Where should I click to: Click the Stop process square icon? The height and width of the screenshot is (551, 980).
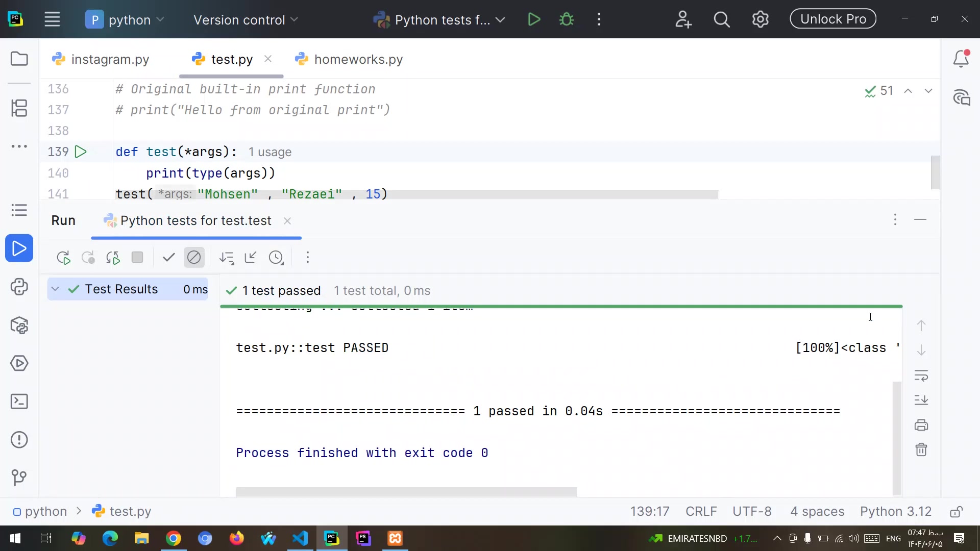[137, 258]
